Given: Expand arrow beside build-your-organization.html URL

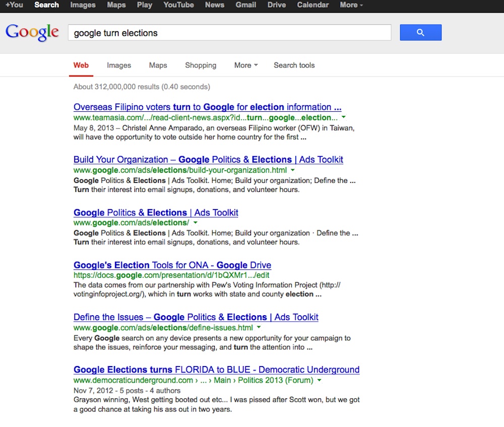Looking at the screenshot, I should pos(293,170).
